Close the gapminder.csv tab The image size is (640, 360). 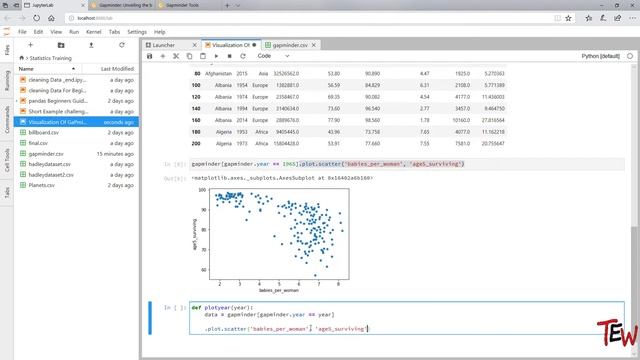[314, 45]
